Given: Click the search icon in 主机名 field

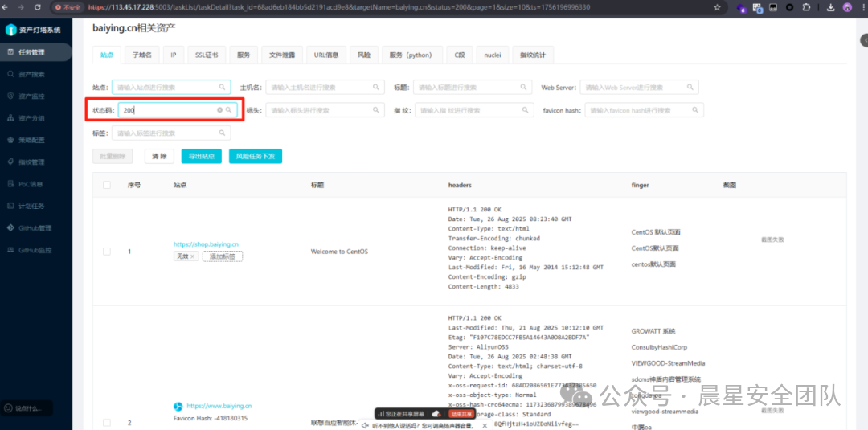Looking at the screenshot, I should point(376,87).
